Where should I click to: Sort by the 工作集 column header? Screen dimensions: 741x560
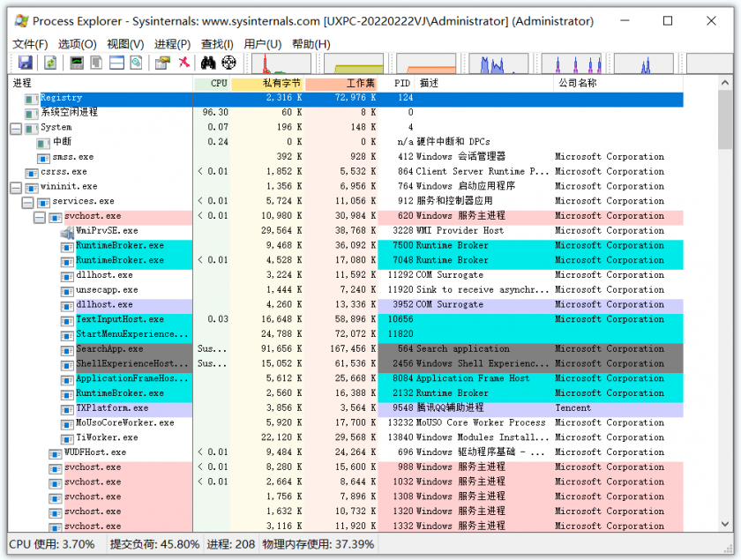coord(341,83)
